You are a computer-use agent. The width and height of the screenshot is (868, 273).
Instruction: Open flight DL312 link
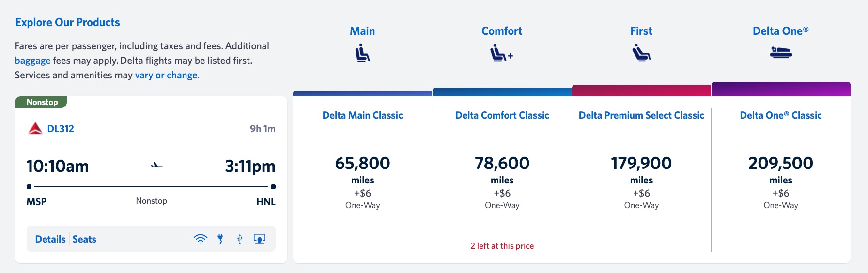tap(61, 129)
